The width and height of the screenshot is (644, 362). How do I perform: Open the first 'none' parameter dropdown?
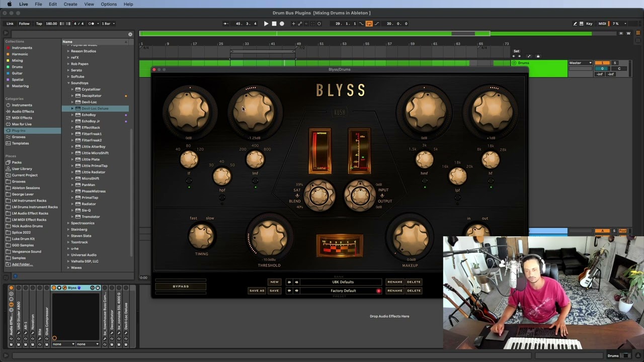(x=63, y=344)
